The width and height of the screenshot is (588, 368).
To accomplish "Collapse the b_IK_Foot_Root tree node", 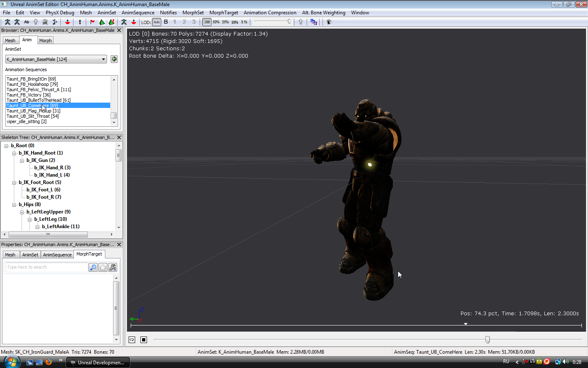I will (x=14, y=182).
